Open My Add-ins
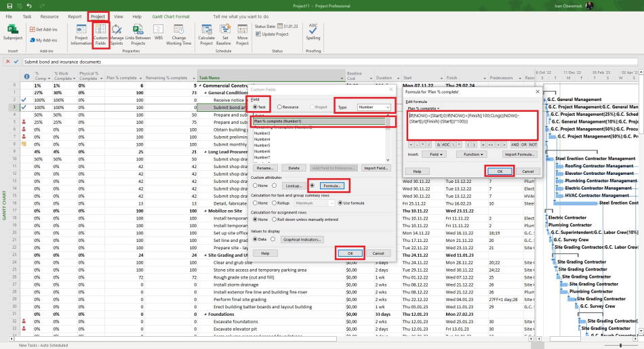 point(43,40)
